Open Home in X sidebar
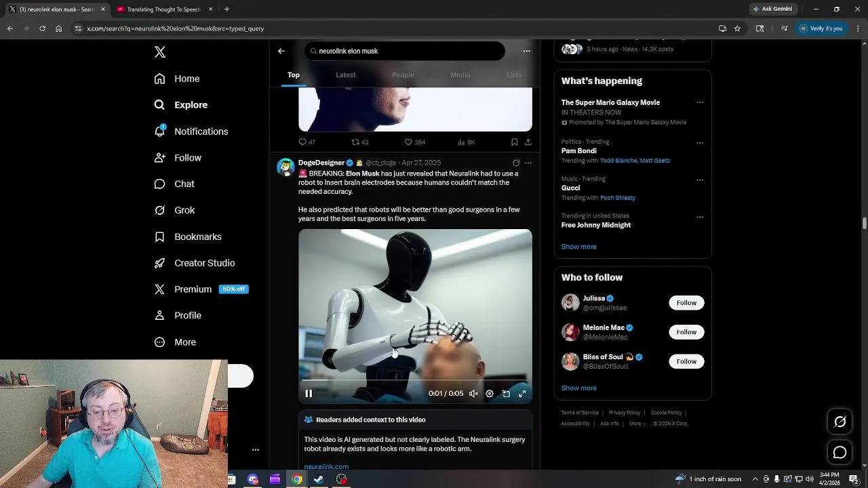868x488 pixels. 177,79
